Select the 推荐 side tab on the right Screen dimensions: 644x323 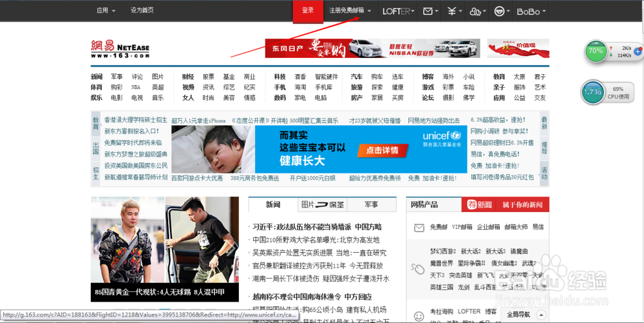point(544,148)
